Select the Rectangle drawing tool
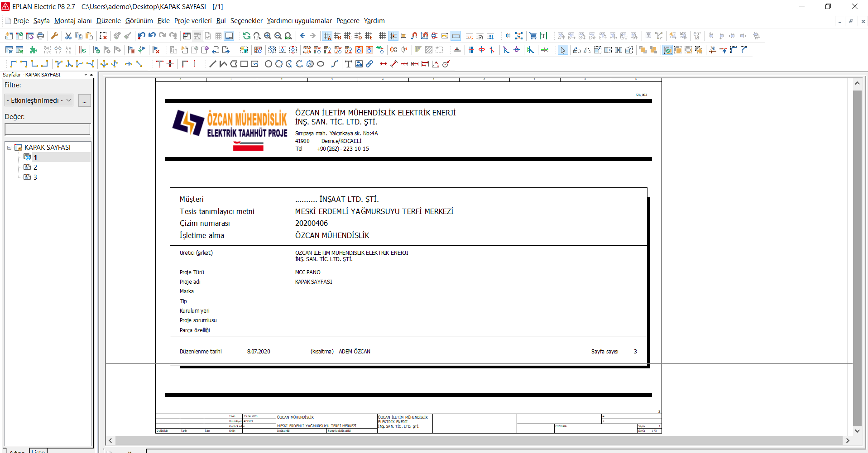 pyautogui.click(x=244, y=64)
